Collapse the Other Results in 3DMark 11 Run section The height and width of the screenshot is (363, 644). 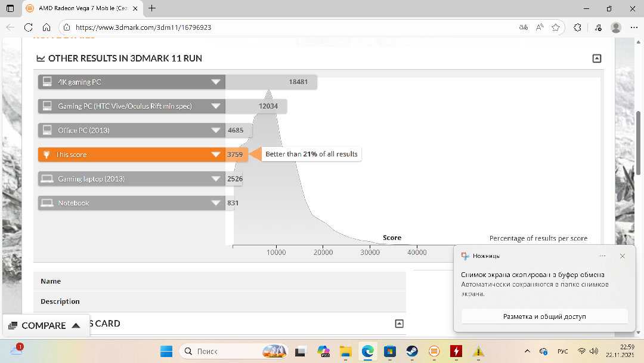[x=597, y=59]
